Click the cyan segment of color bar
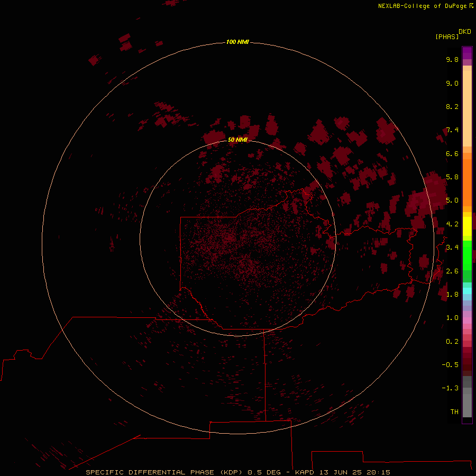Image resolution: width=476 pixels, height=476 pixels. [467, 290]
